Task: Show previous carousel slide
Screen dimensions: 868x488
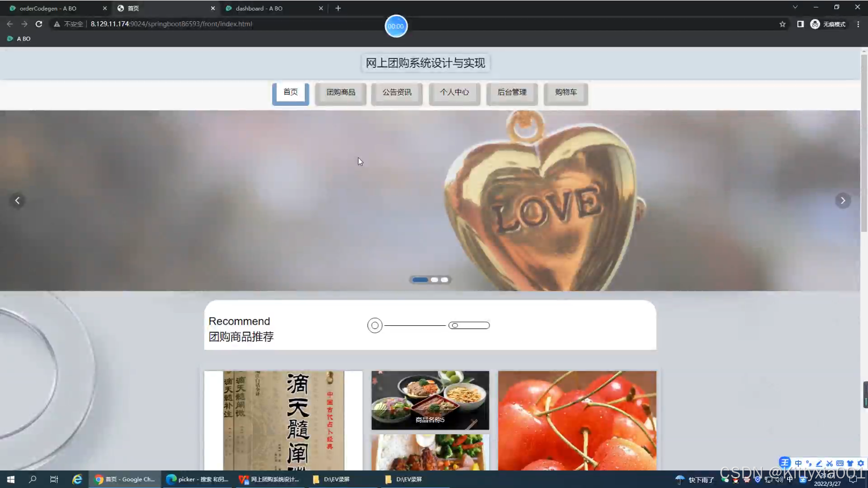Action: pos(18,200)
